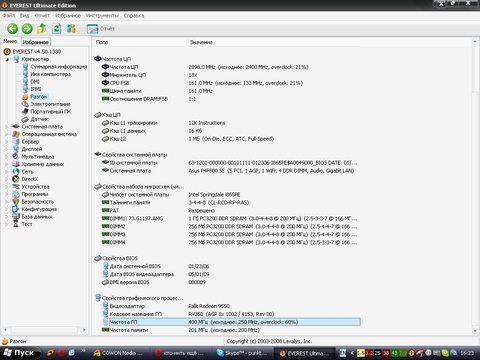The image size is (480, 360).
Task: Click the users/manage toolbar icon
Action: click(x=71, y=29)
